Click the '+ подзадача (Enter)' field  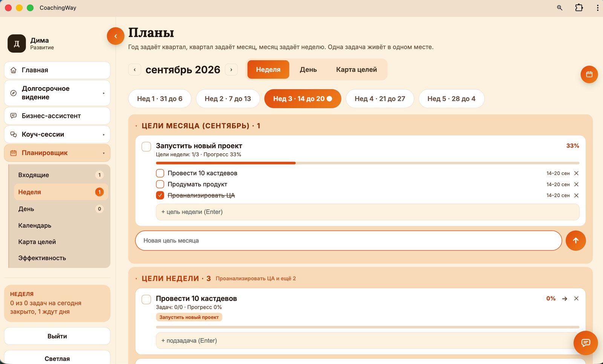[x=367, y=341]
